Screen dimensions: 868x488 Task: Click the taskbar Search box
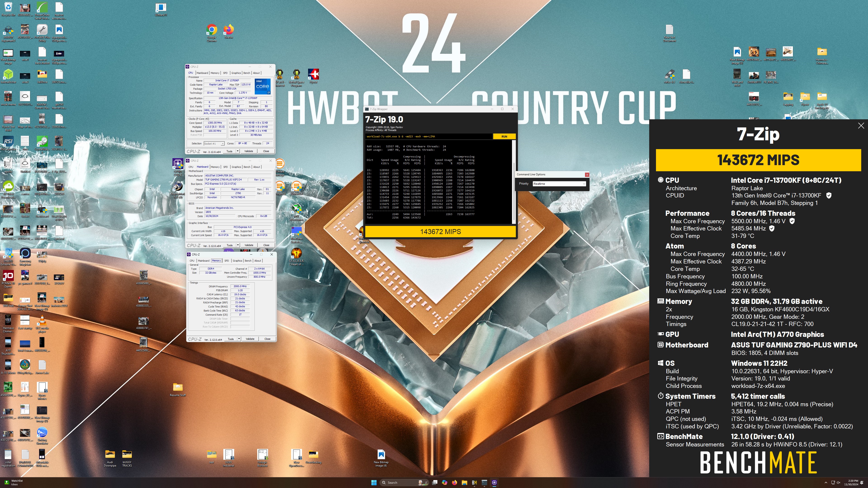(404, 482)
